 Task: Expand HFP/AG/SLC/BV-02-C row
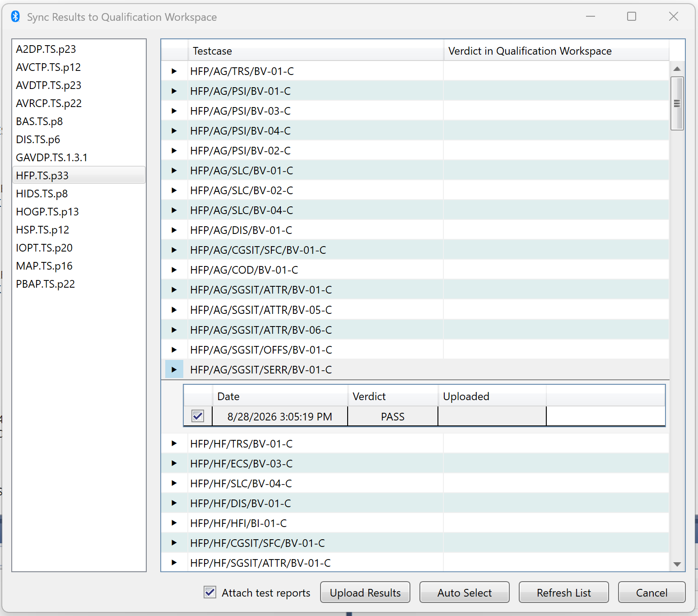coord(174,190)
